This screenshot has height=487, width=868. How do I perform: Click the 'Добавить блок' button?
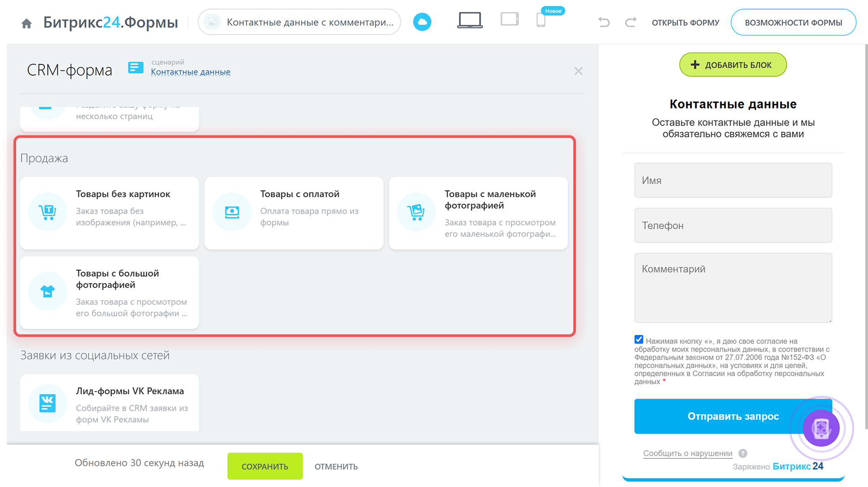coord(733,65)
